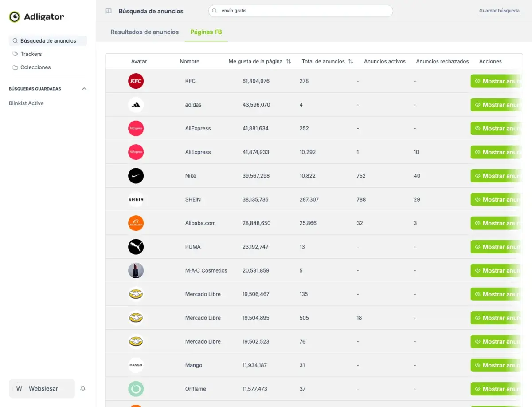532x407 pixels.
Task: Select the Páginas FB tab
Action: [206, 32]
